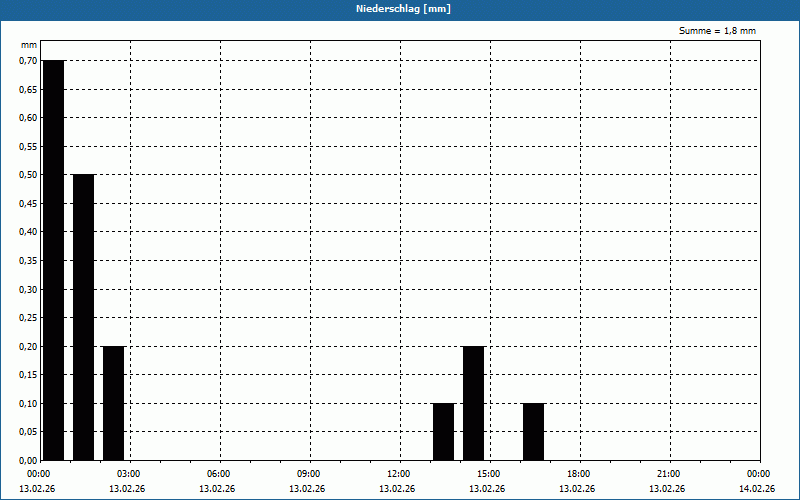
Task: Click the 21:00 time axis label
Action: pyautogui.click(x=668, y=474)
